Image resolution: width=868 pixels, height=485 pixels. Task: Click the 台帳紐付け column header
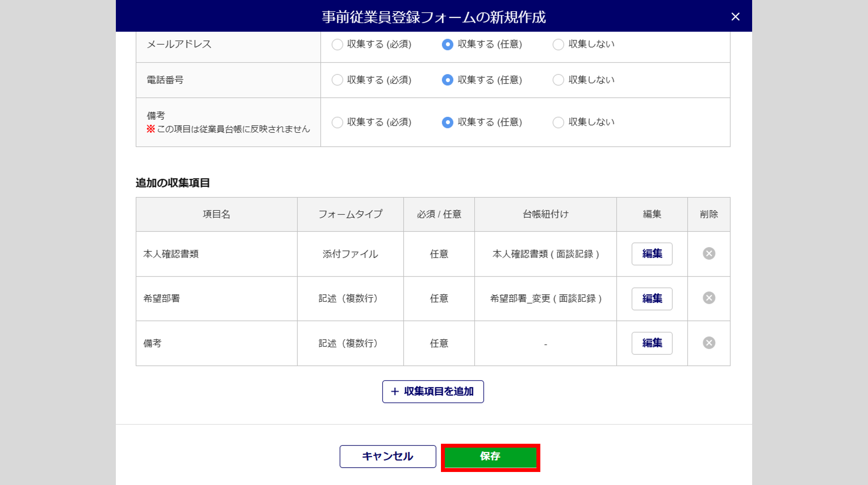coord(546,214)
